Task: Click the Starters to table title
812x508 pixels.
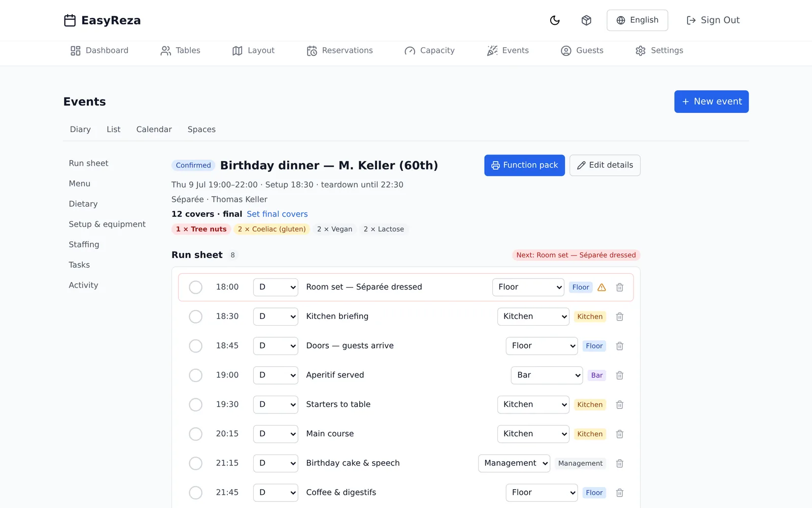Action: (x=339, y=405)
